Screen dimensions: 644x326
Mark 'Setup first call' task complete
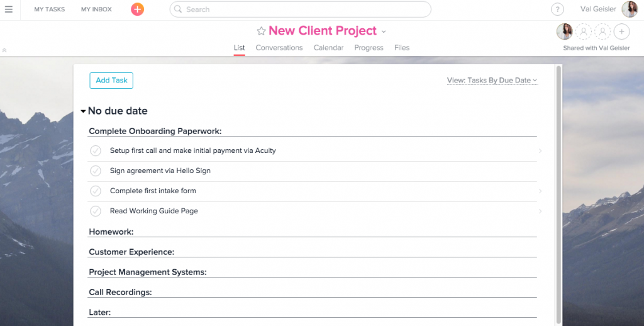coord(96,151)
